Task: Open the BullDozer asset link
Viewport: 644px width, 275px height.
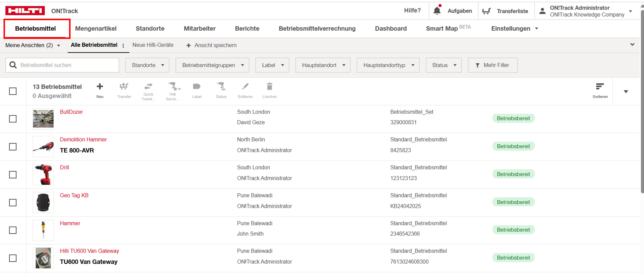Action: tap(71, 112)
